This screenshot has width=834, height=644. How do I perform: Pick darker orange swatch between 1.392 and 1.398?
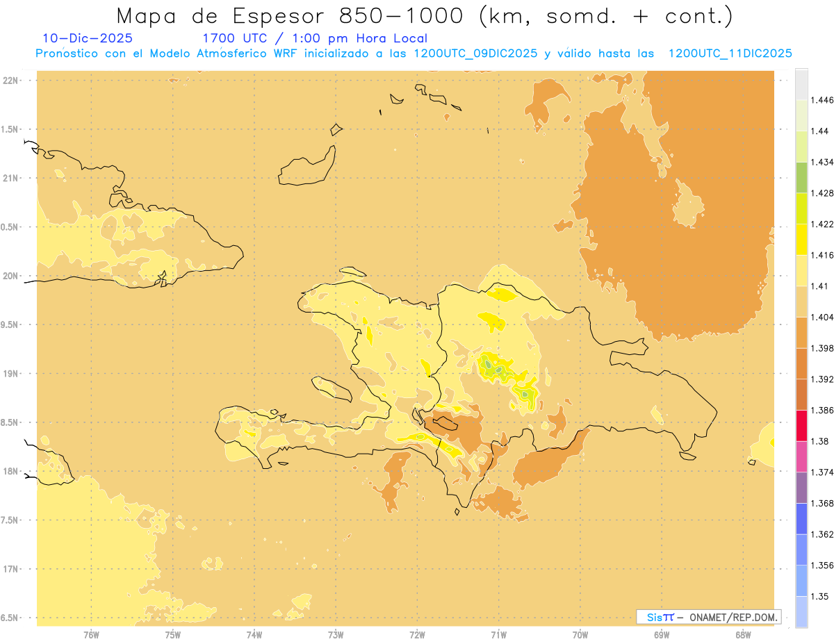click(x=801, y=363)
